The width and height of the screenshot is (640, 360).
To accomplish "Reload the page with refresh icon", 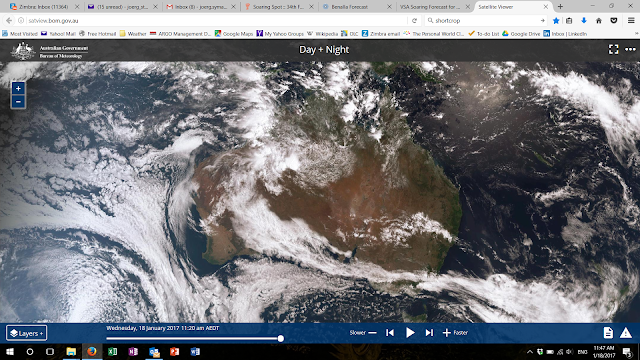I will pyautogui.click(x=414, y=20).
